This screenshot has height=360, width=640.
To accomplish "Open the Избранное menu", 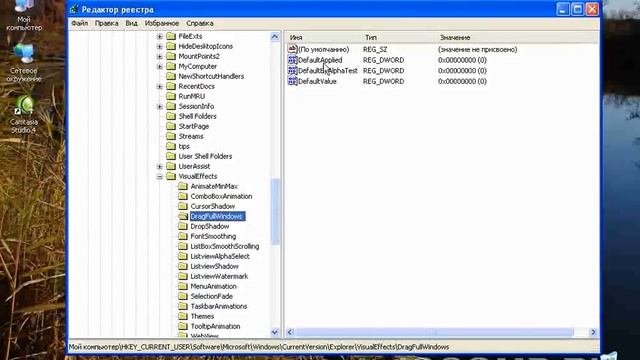I will point(162,23).
